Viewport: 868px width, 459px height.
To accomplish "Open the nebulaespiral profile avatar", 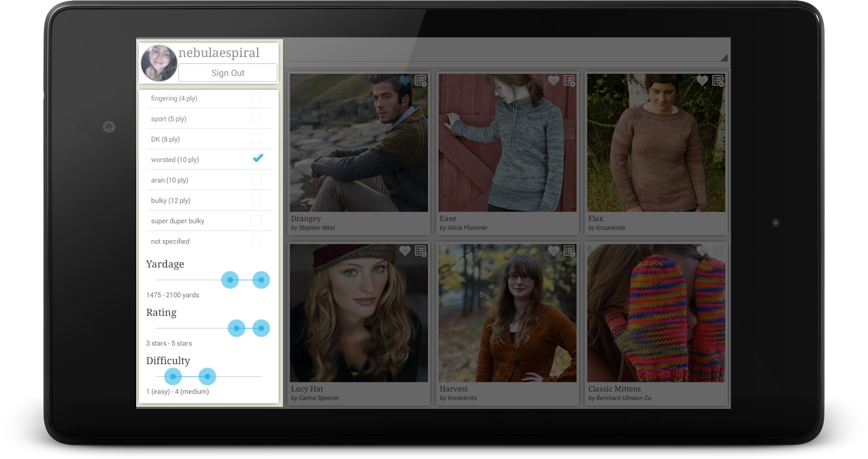I will click(159, 63).
